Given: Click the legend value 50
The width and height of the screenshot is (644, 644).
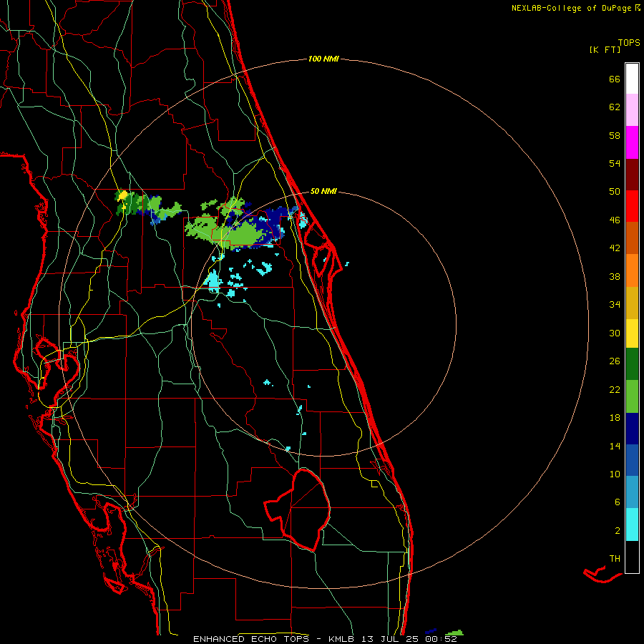Looking at the screenshot, I should (x=615, y=192).
